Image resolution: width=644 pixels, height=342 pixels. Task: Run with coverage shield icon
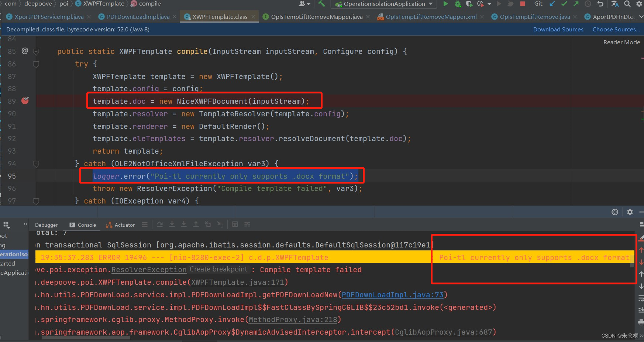469,4
